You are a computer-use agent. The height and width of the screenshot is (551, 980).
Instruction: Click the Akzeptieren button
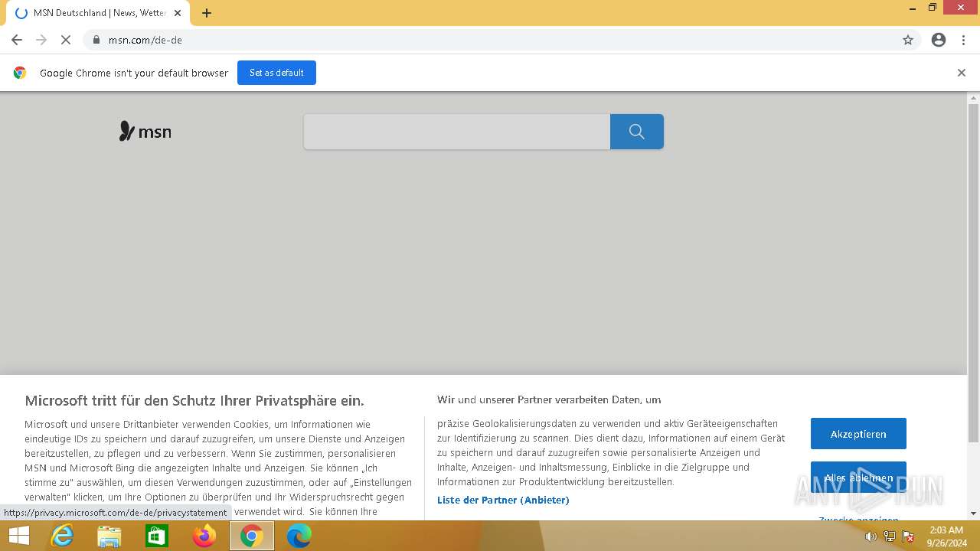tap(858, 434)
